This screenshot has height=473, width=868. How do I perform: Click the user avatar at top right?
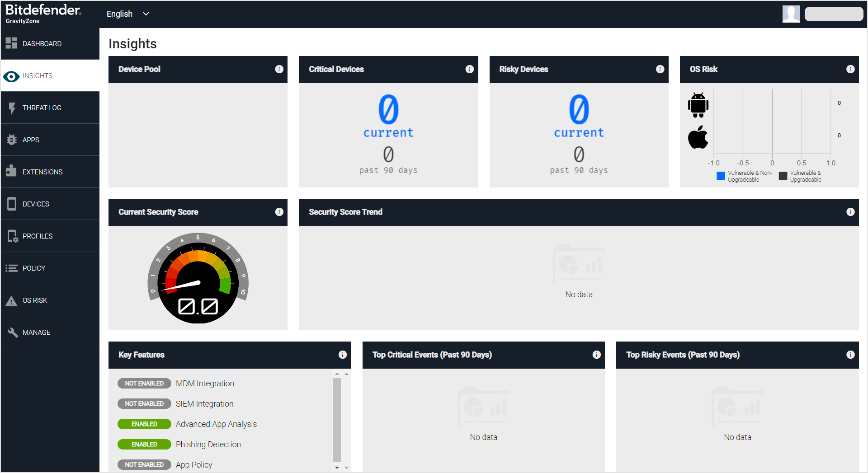point(791,14)
